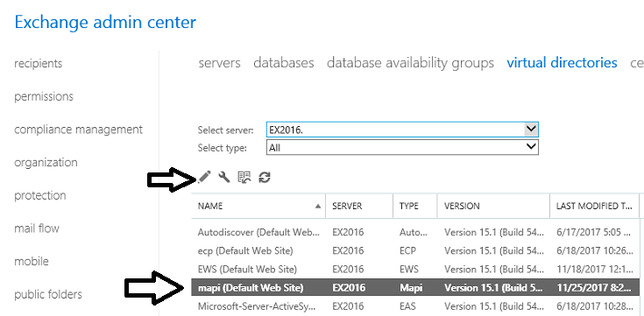Select the virtual directories tab
Viewport: 644px width, 316px height.
tap(562, 63)
